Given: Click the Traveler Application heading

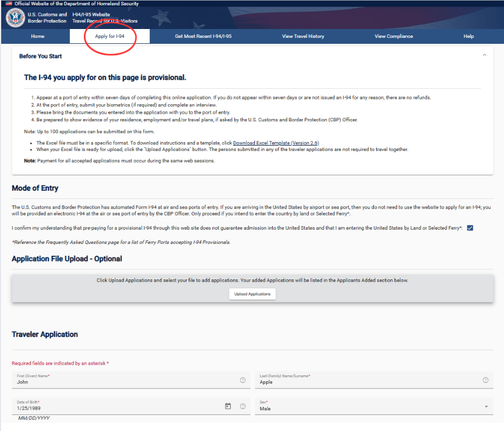Looking at the screenshot, I should (x=45, y=334).
